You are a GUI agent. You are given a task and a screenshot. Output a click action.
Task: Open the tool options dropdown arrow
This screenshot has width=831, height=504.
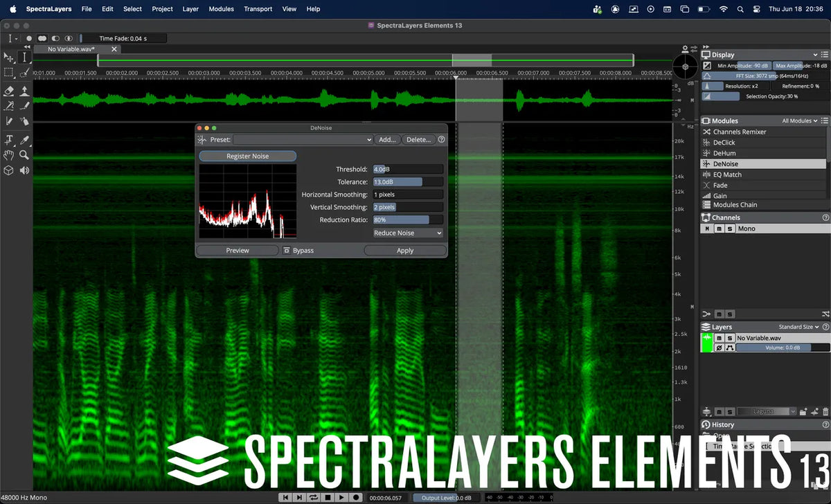click(x=17, y=39)
